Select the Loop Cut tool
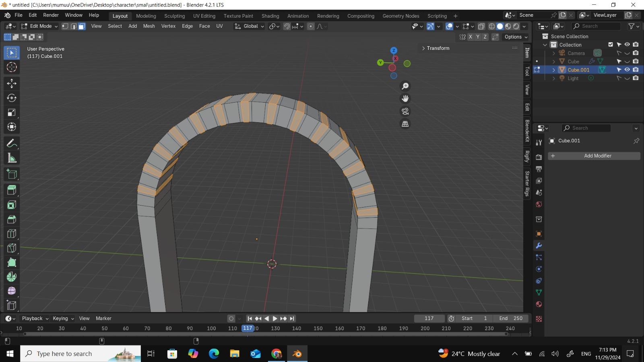Screen dimensions: 644x362 point(12,234)
